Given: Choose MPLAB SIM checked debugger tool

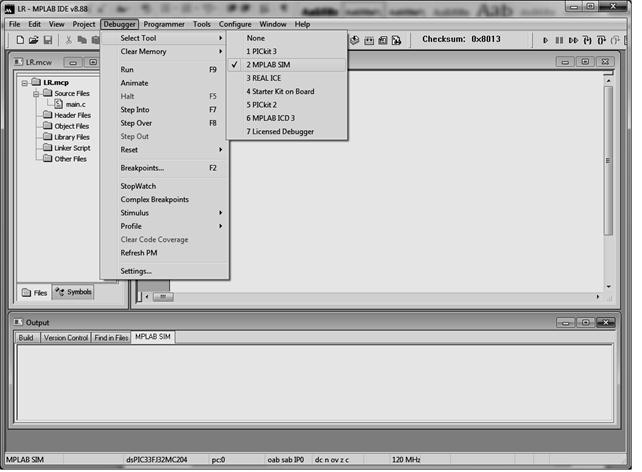Looking at the screenshot, I should tap(287, 65).
